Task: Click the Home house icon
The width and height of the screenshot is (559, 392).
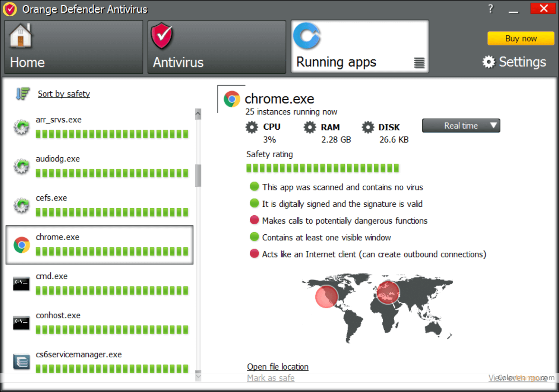Action: pyautogui.click(x=20, y=36)
